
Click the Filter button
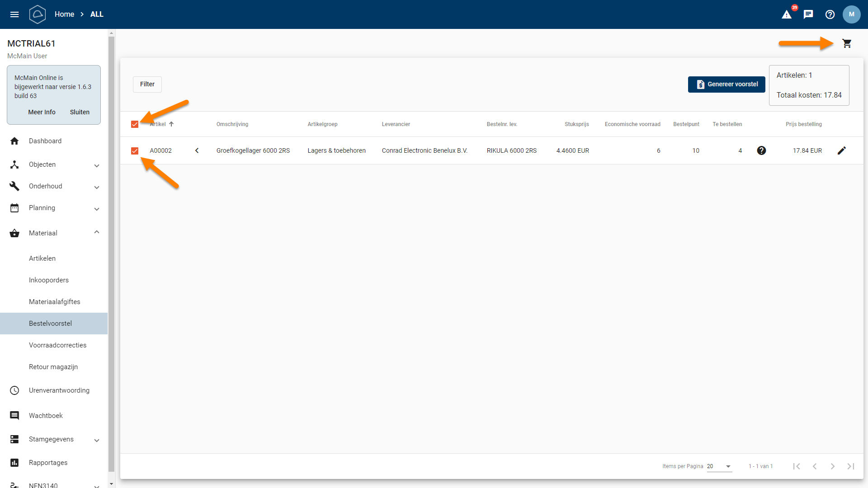pos(147,84)
